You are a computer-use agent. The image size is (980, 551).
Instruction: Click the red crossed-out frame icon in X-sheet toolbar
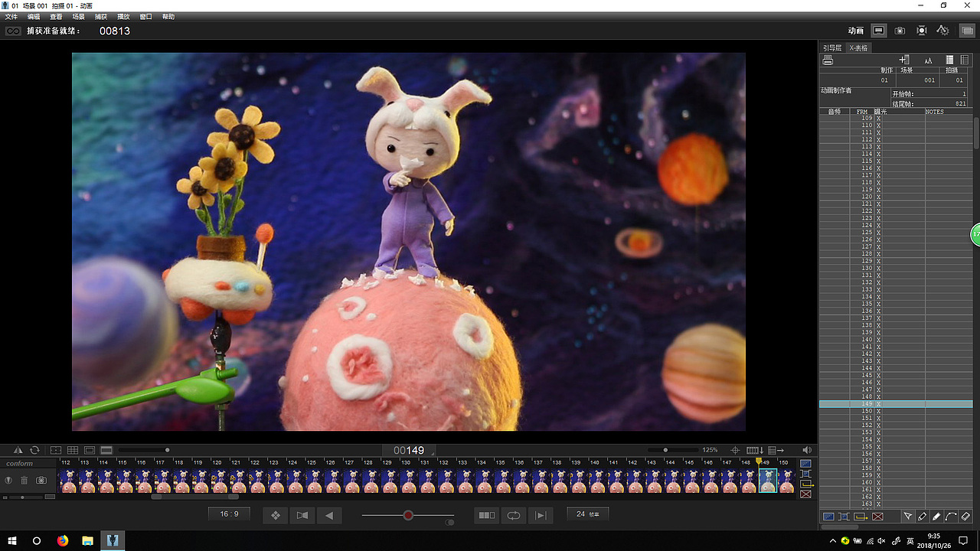point(877,517)
